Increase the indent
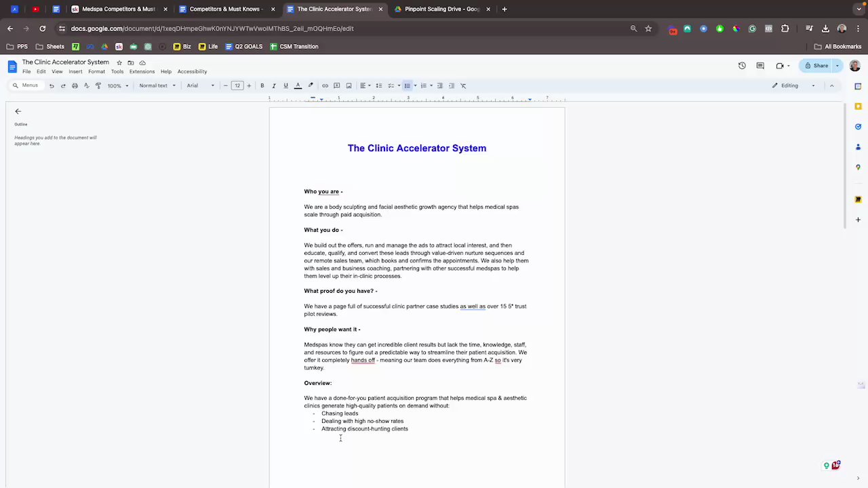This screenshot has width=868, height=488. [452, 85]
